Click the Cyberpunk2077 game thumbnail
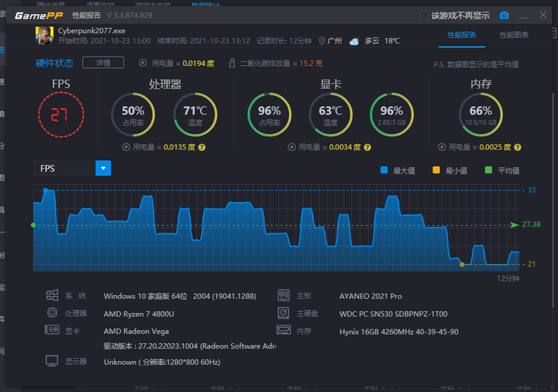Image resolution: width=558 pixels, height=392 pixels. [44, 36]
